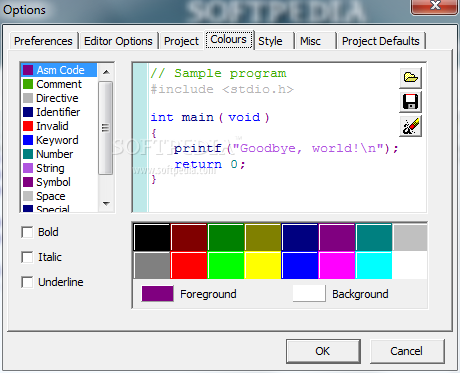
Task: Close the Options dialog
Action: (435, 6)
